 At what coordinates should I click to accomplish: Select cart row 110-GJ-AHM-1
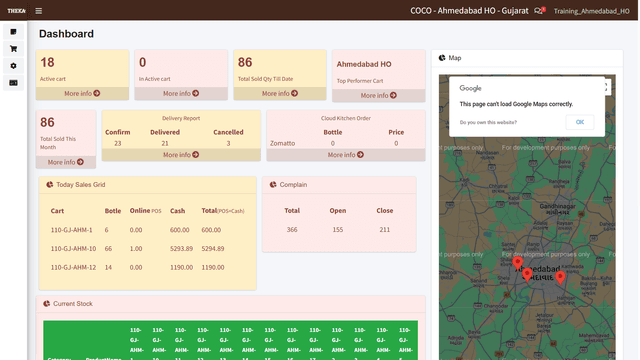pyautogui.click(x=147, y=230)
